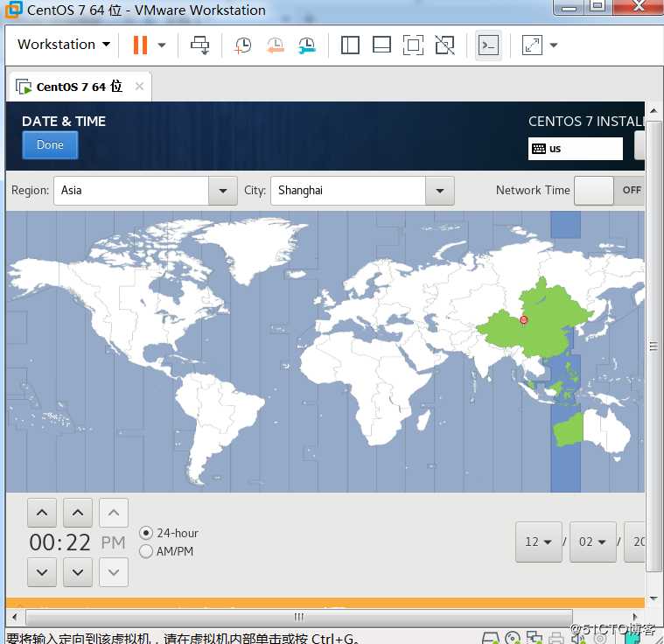The height and width of the screenshot is (644, 664).
Task: Increase the hour with up arrow
Action: [42, 513]
